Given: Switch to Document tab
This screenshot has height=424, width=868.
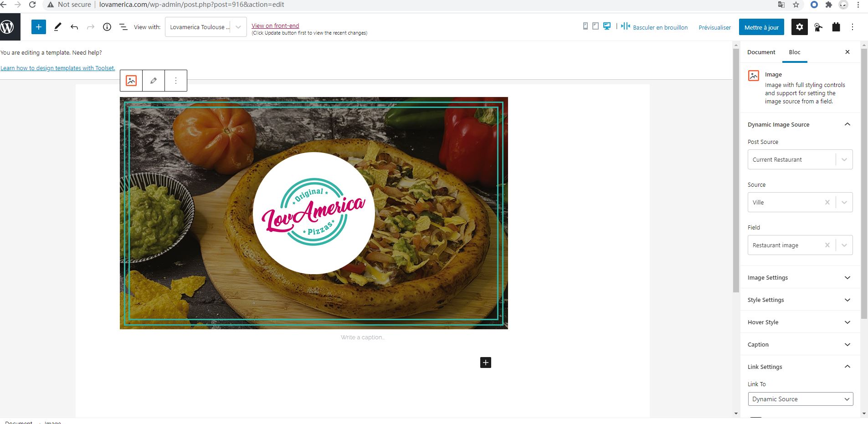Looking at the screenshot, I should click(761, 52).
